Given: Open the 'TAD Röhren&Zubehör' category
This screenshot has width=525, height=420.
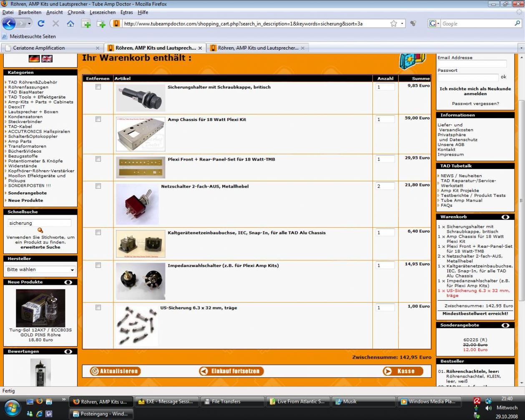Looking at the screenshot, I should [x=33, y=82].
